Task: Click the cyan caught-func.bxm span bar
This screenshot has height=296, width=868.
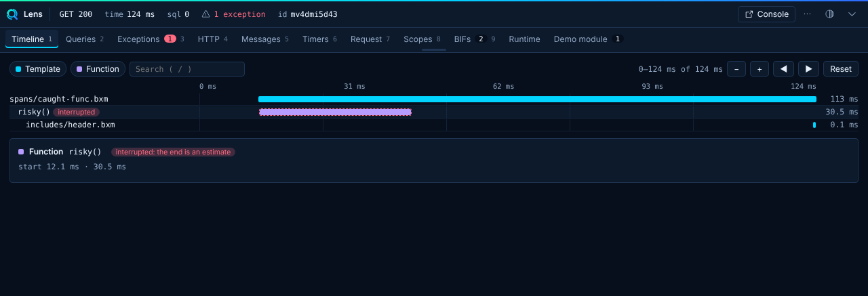Action: (537, 99)
